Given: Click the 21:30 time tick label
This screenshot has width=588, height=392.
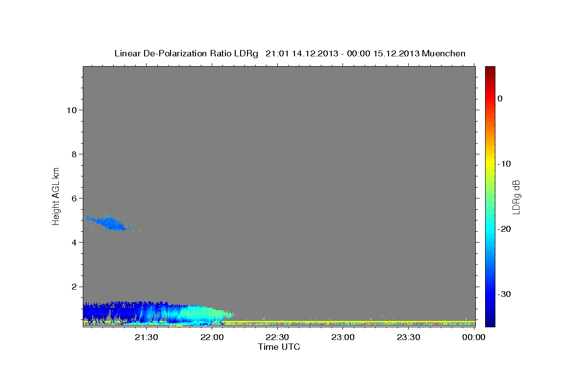Looking at the screenshot, I should [147, 337].
